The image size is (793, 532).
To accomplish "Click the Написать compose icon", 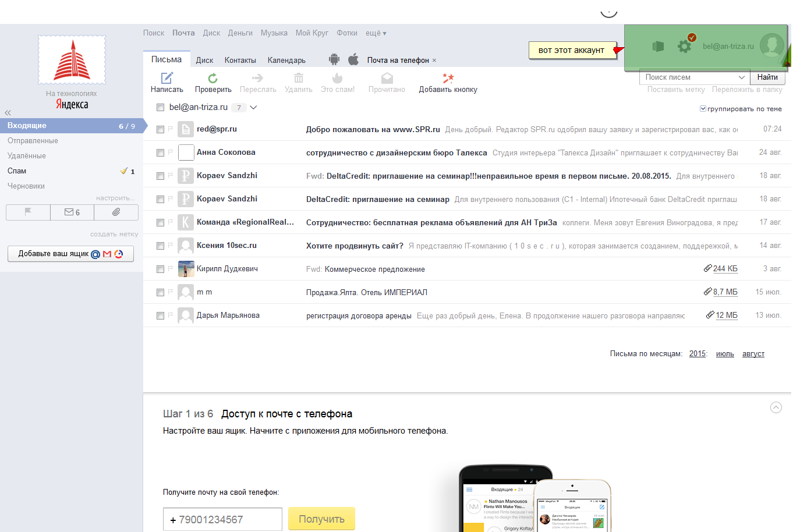I will tap(167, 78).
